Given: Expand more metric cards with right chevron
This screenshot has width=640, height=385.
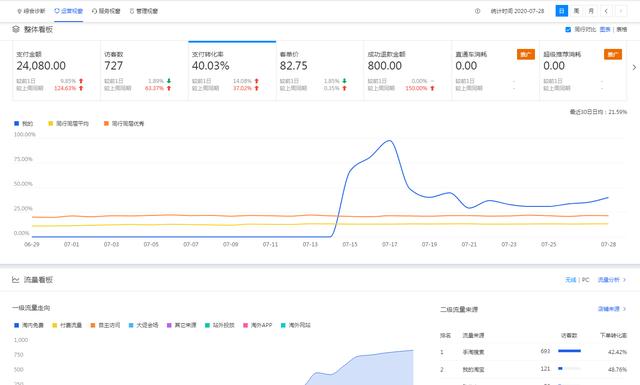Looking at the screenshot, I should coord(634,67).
